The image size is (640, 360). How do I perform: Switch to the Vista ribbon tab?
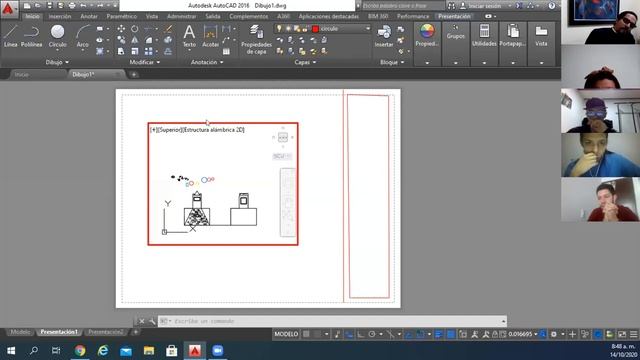[151, 16]
